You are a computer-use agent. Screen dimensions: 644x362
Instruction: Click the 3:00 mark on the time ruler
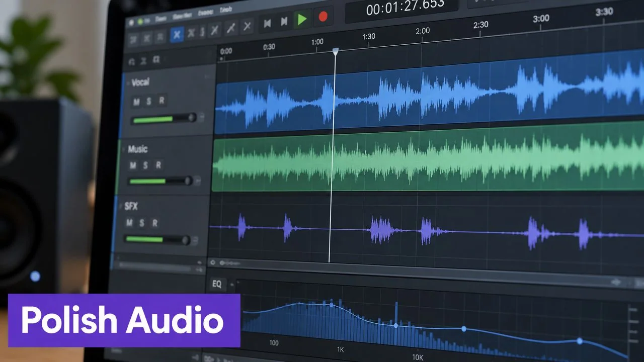541,18
